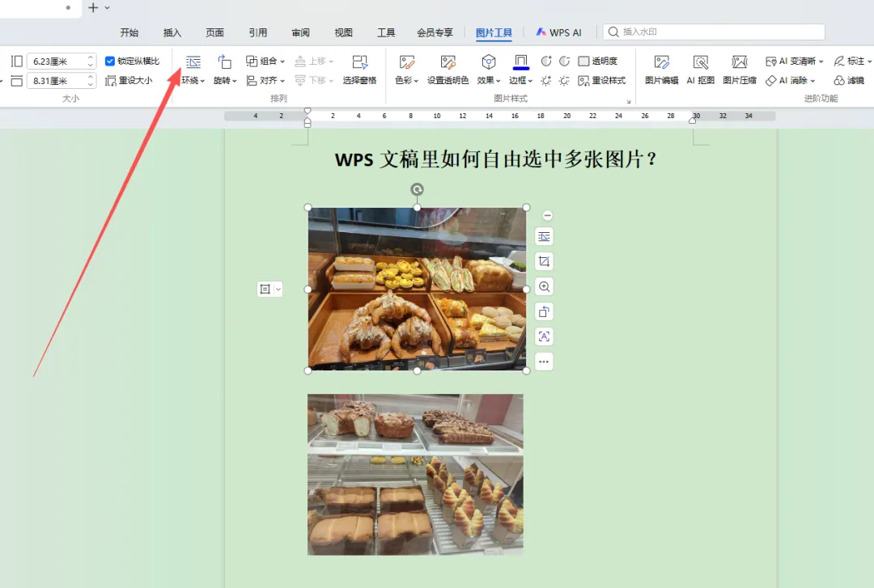The image size is (874, 588).
Task: Collapse the floating toolbar with minus icon
Action: click(547, 215)
